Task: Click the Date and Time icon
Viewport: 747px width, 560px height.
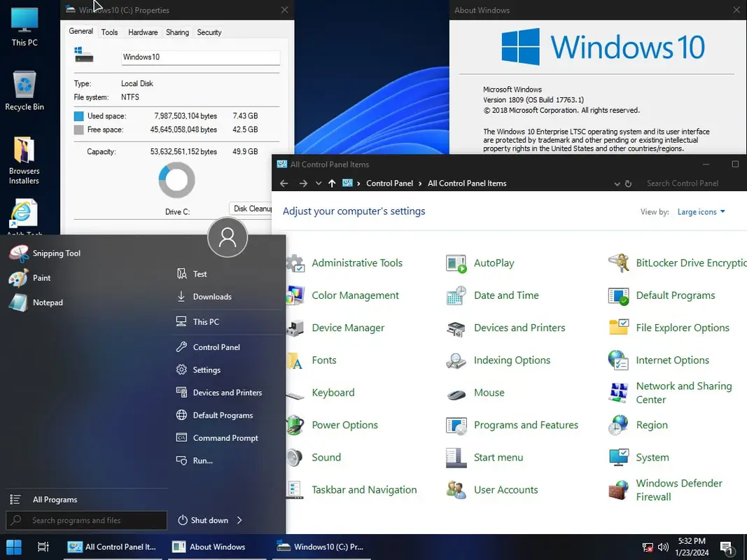Action: (x=456, y=295)
